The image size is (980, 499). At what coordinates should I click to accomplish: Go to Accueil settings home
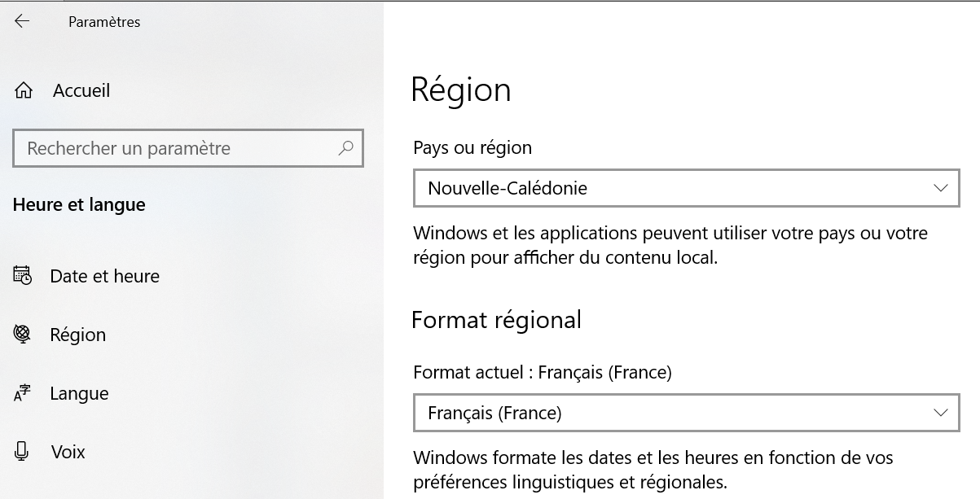point(81,91)
